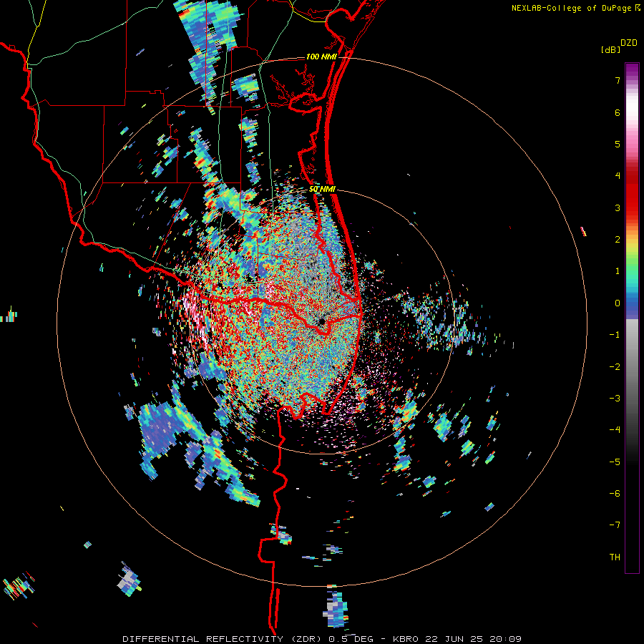
Task: Click the DZD label above the color scale
Action: 629,43
